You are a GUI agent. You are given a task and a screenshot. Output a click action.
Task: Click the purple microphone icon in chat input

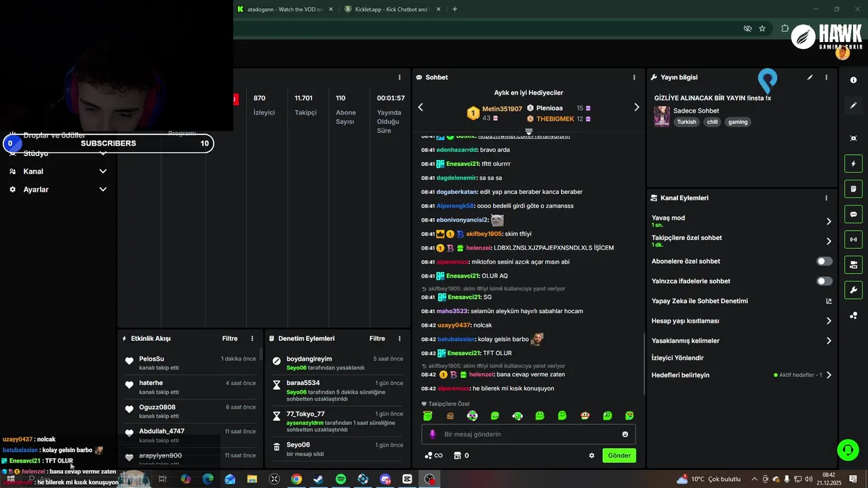(433, 434)
